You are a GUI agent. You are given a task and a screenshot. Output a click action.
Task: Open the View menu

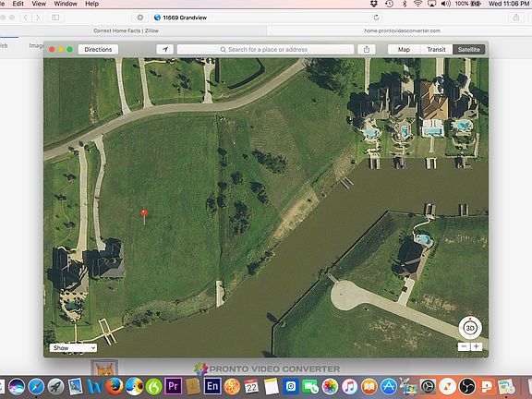coord(39,4)
